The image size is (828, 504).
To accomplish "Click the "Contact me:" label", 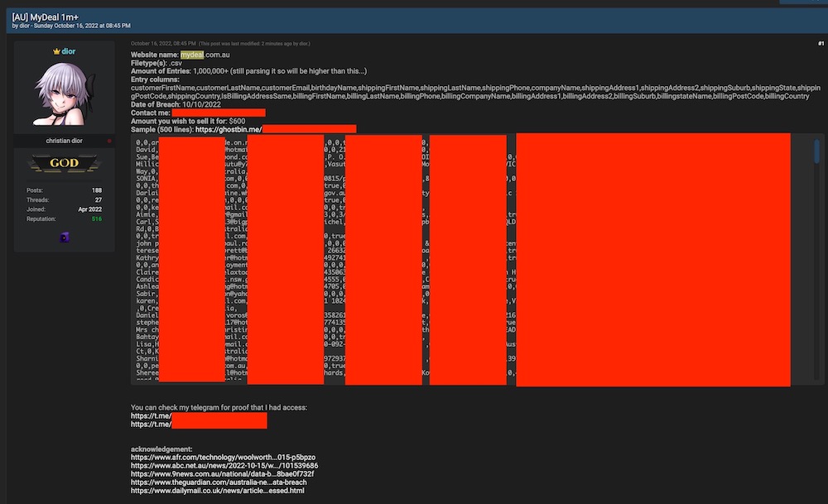I will pyautogui.click(x=151, y=113).
